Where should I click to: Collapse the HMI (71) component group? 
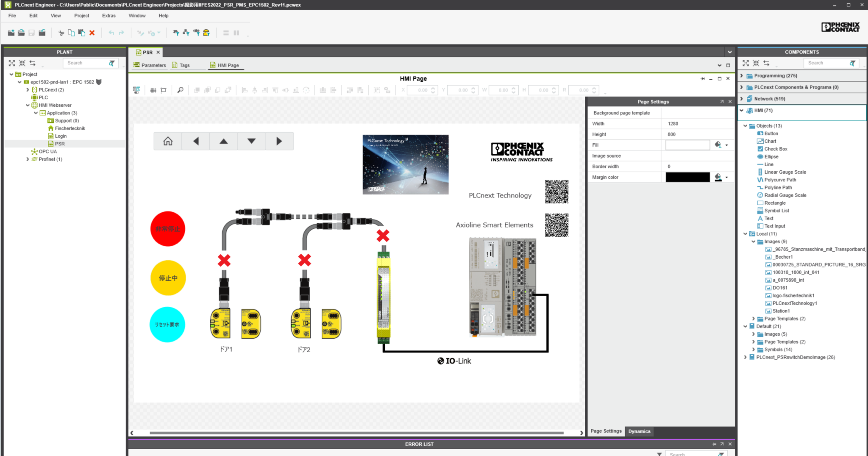[741, 110]
